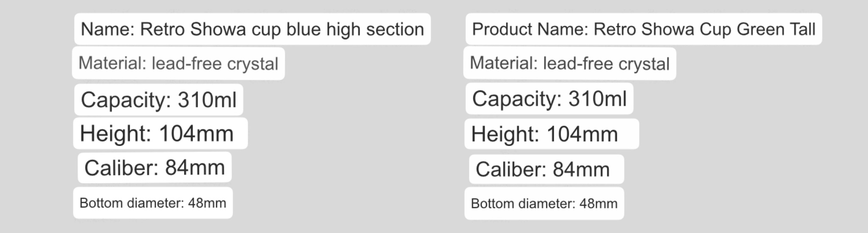Choose the text box beginning "Product Name: Retro Showa"
Screen dimensions: 868x233
(644, 29)
